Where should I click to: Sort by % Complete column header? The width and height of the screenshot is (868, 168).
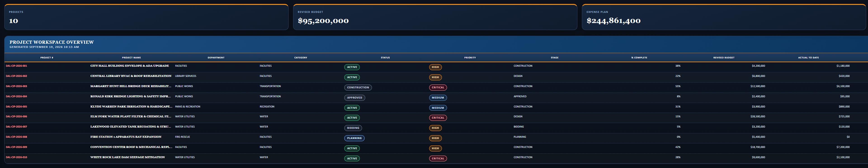tap(639, 58)
